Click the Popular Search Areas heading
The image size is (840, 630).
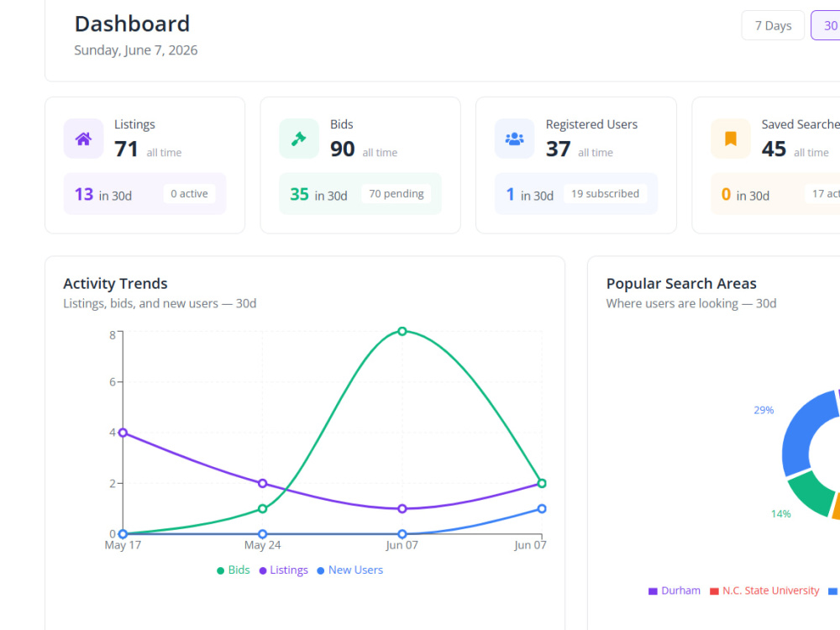coord(681,283)
